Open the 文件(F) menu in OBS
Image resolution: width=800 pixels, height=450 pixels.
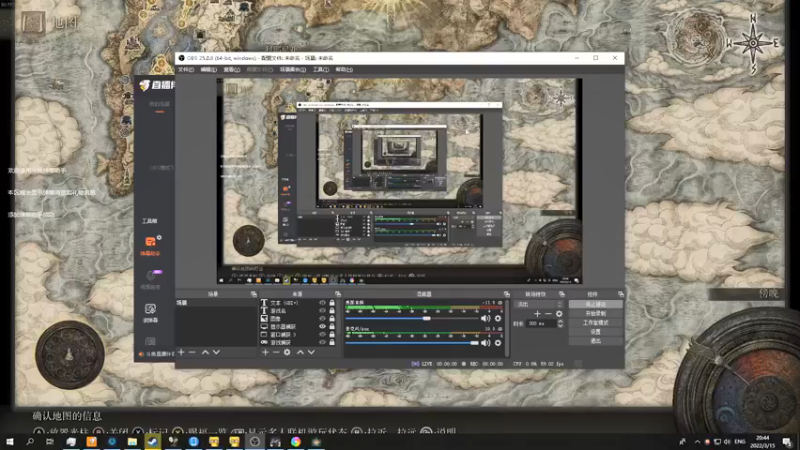point(186,69)
